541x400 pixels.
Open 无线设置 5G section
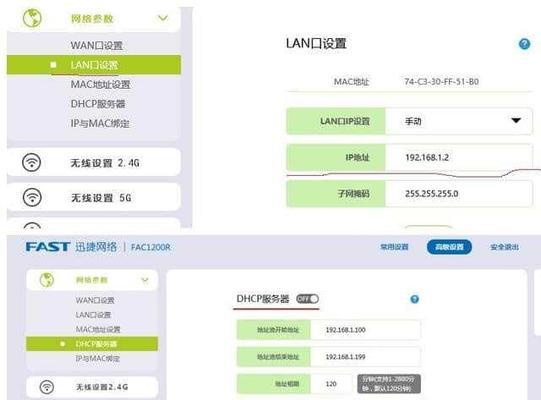tap(94, 197)
